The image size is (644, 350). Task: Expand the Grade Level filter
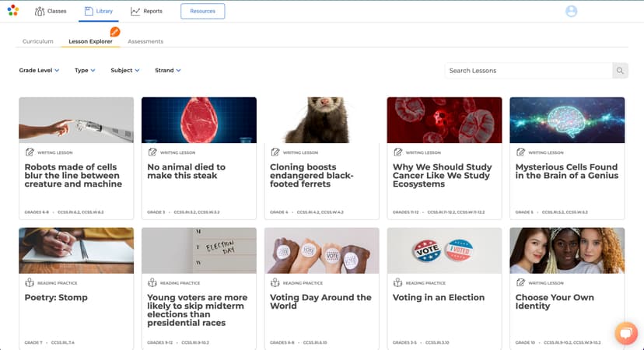pyautogui.click(x=39, y=70)
